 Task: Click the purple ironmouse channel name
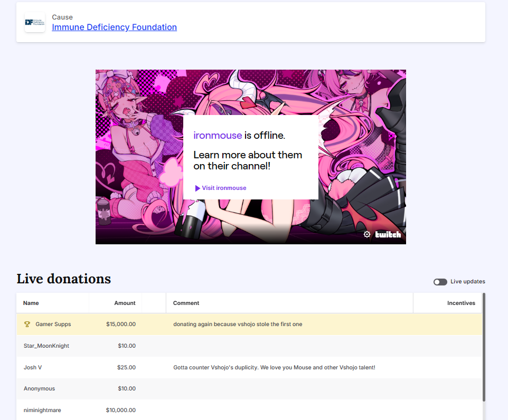(x=218, y=136)
